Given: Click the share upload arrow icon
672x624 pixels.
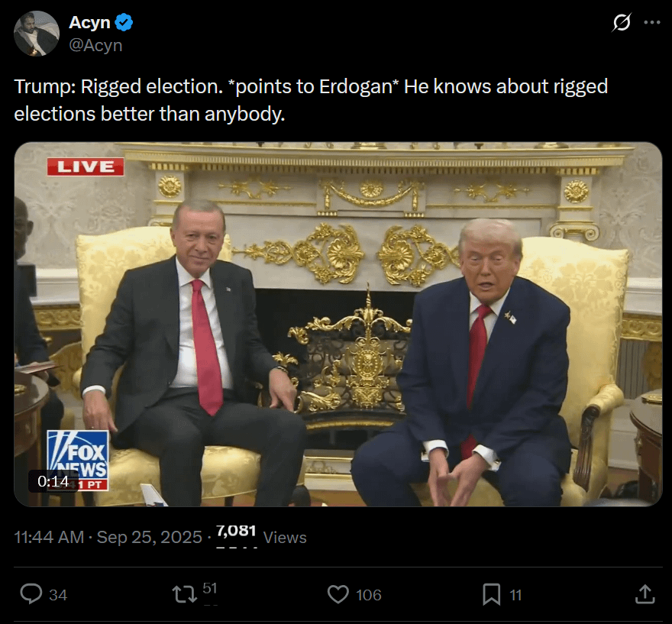Looking at the screenshot, I should coord(645,594).
